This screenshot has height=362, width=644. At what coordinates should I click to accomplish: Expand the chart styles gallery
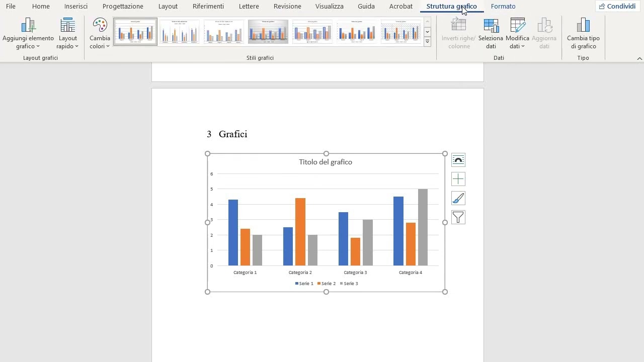[427, 42]
